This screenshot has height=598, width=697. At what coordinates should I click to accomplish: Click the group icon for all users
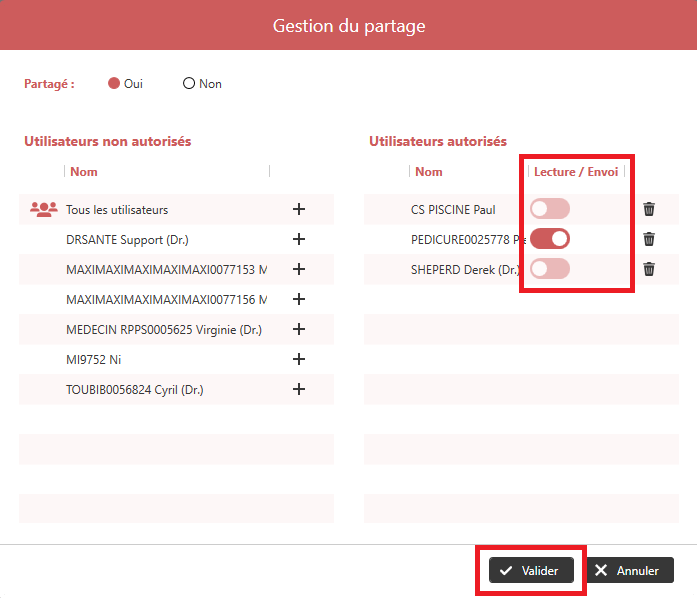(44, 209)
